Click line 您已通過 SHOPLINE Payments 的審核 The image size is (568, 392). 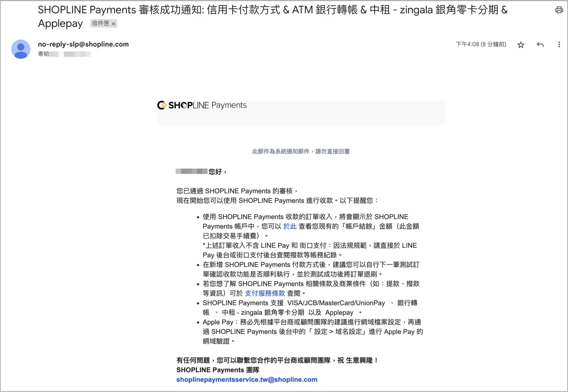tap(237, 191)
